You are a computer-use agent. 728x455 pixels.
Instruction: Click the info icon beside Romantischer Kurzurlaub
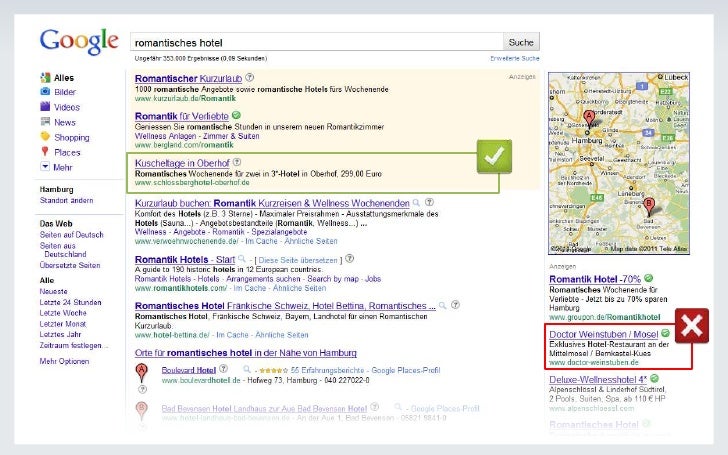pyautogui.click(x=250, y=77)
